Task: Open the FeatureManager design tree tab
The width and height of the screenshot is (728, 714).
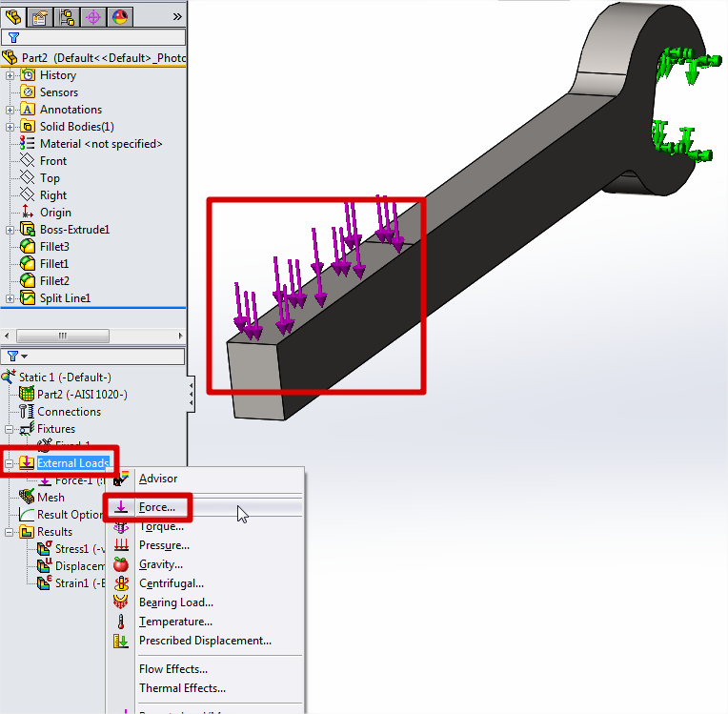Action: 14,15
